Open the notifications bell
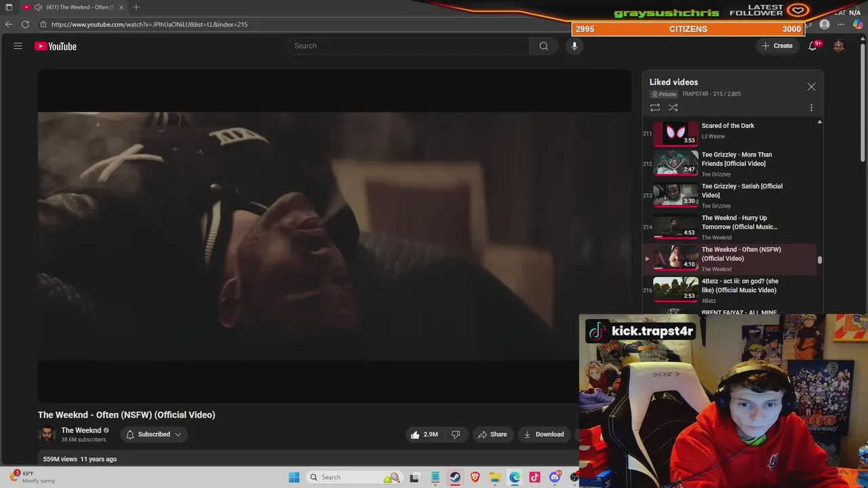 pyautogui.click(x=812, y=46)
